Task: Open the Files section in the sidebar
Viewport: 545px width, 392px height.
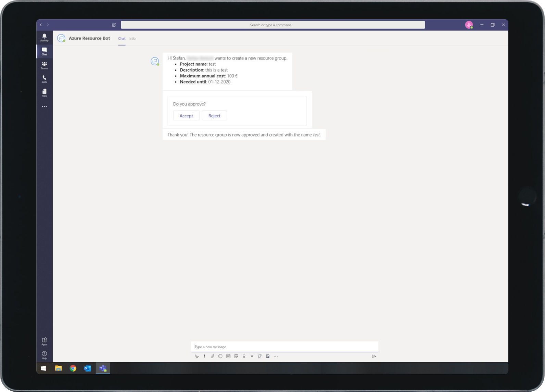Action: pos(44,93)
